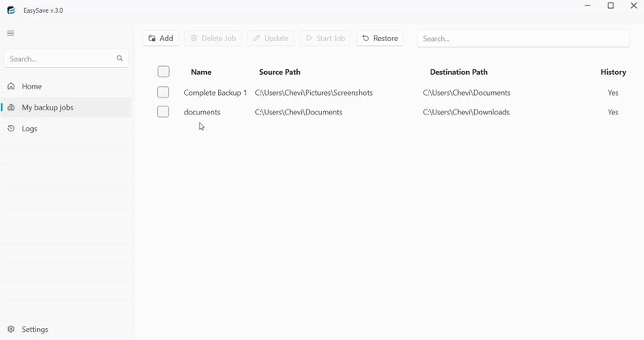Click the Restore circular arrow icon
This screenshot has width=644, height=340.
pyautogui.click(x=365, y=38)
